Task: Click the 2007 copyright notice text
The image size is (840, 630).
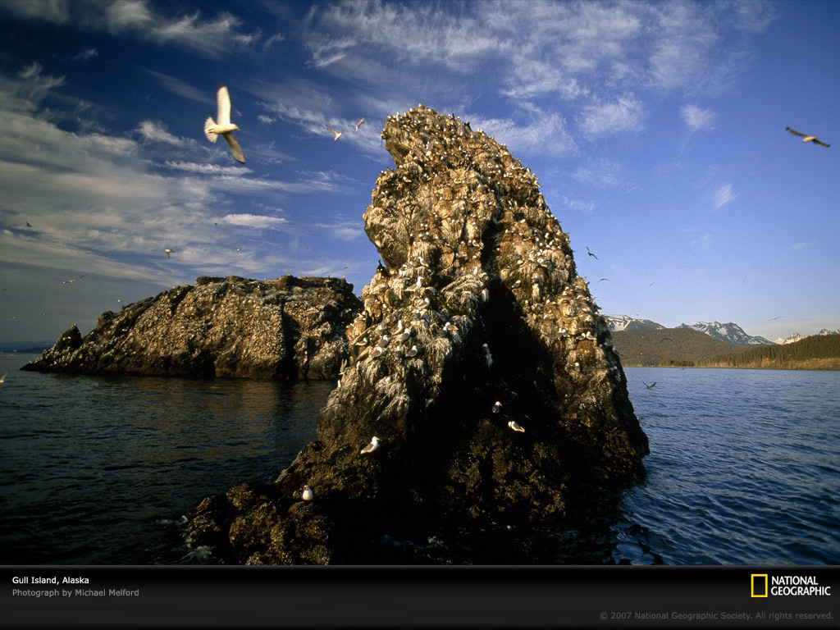Action: coord(715,615)
